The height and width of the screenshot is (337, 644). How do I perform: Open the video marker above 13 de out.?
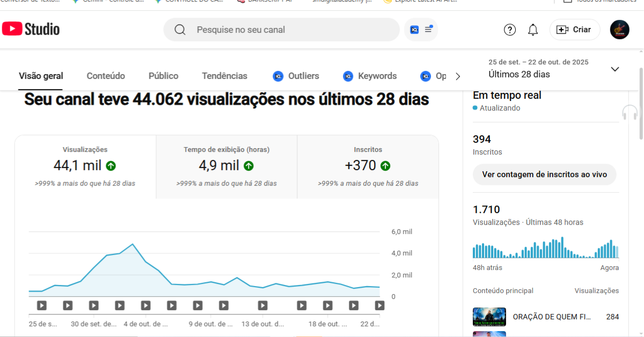point(262,305)
